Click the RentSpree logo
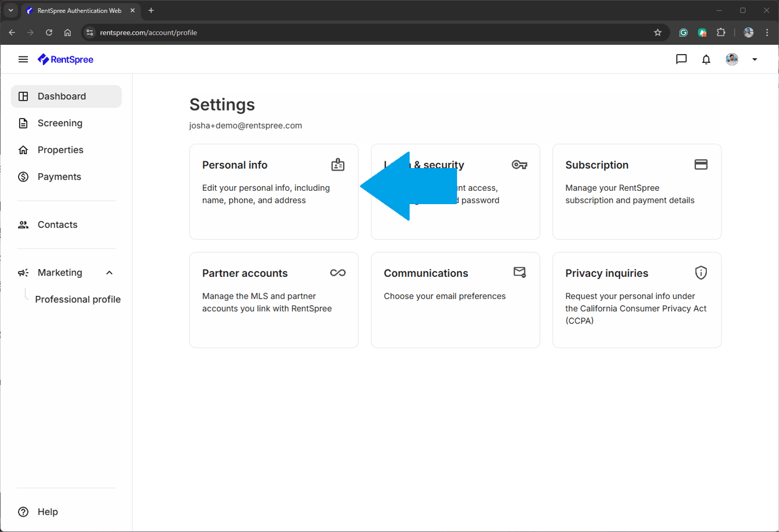The image size is (779, 532). [65, 59]
